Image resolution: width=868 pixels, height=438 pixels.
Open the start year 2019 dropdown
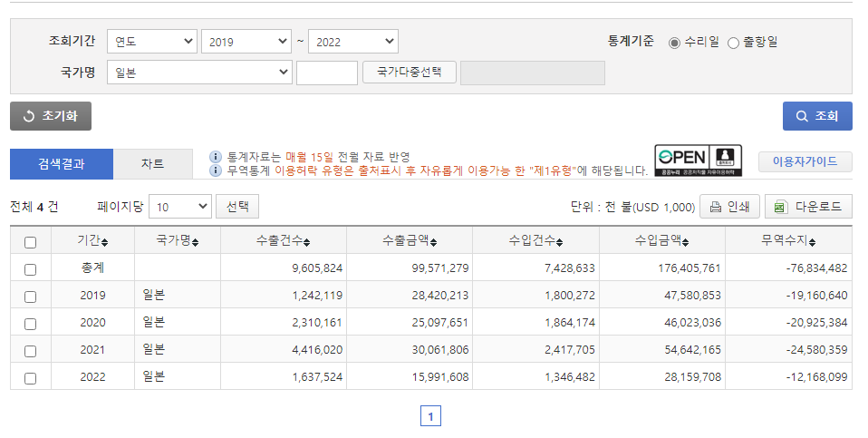tap(246, 42)
